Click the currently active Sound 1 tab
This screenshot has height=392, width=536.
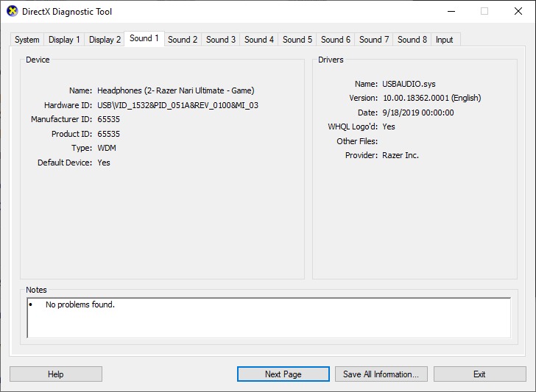[x=144, y=38]
